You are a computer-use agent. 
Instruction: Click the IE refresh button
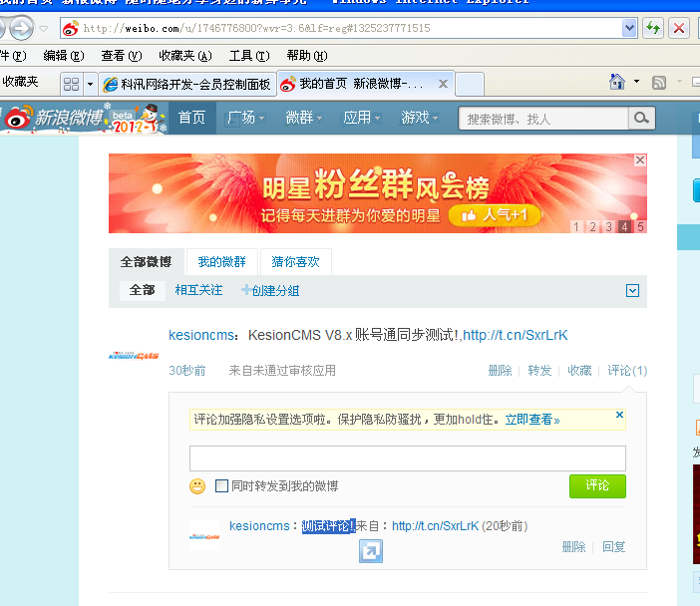[652, 28]
